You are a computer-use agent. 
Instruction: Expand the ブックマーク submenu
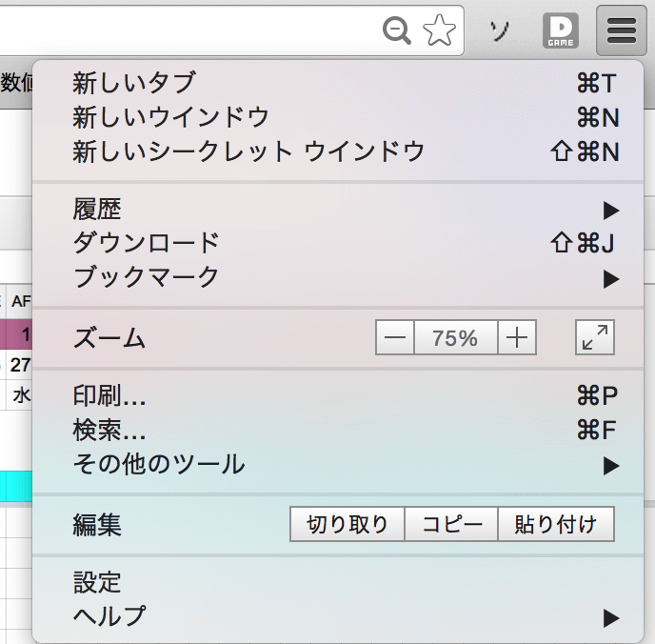click(338, 278)
